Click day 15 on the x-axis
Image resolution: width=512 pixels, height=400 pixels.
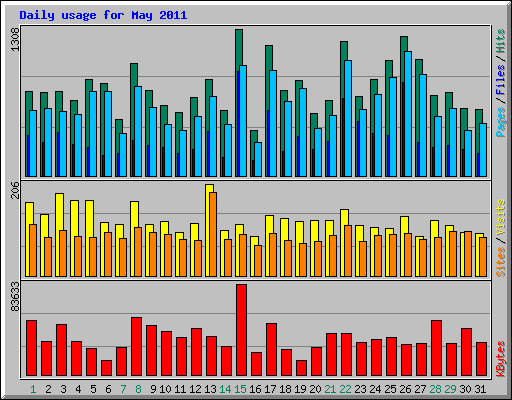point(240,389)
